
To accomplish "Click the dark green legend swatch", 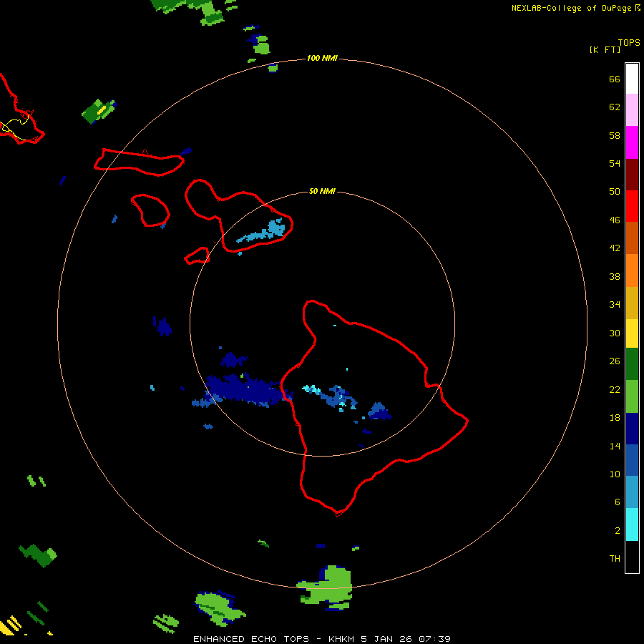I will [632, 364].
